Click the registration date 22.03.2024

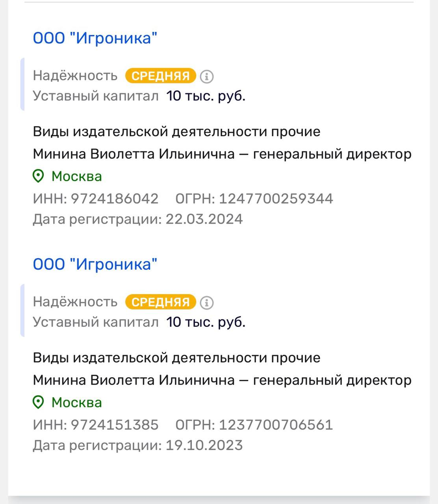click(x=204, y=219)
